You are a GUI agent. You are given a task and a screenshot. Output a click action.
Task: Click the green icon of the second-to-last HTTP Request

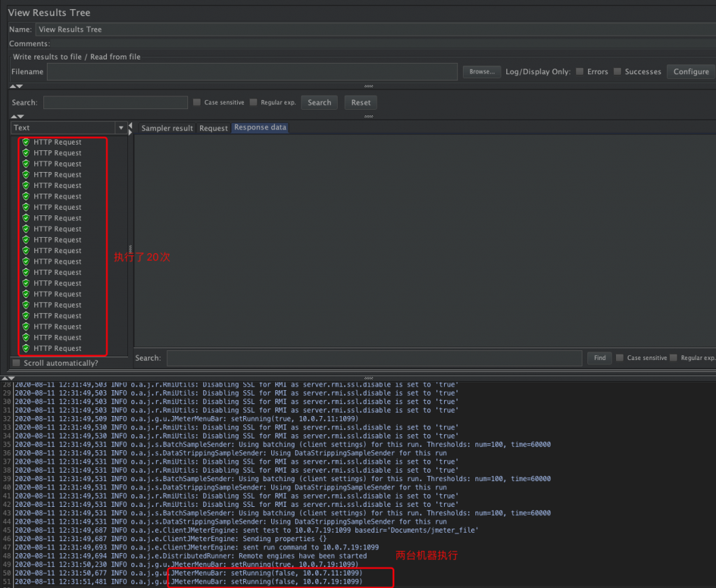pyautogui.click(x=26, y=338)
